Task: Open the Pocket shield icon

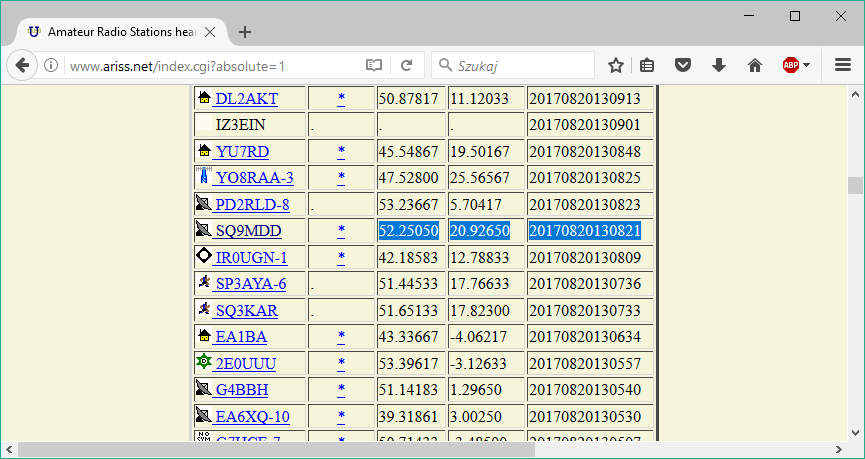Action: (683, 66)
